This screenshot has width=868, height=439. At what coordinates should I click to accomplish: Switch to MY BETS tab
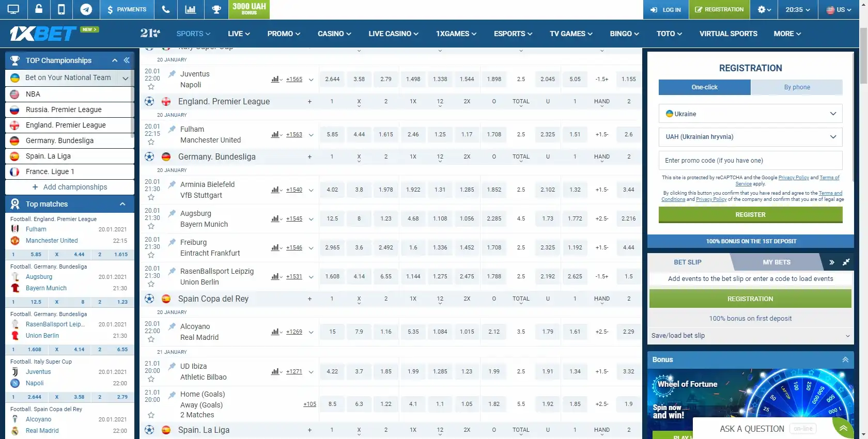tap(777, 262)
